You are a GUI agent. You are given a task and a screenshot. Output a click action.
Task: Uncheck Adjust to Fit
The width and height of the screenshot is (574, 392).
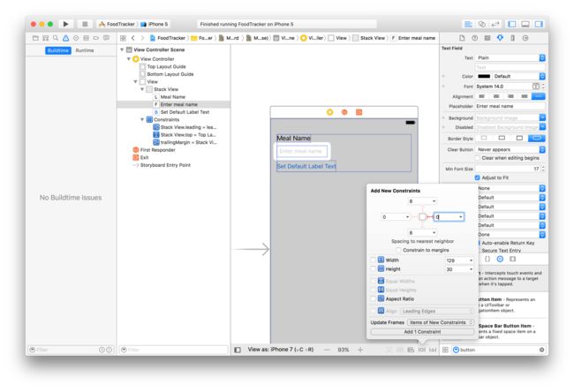tap(478, 177)
